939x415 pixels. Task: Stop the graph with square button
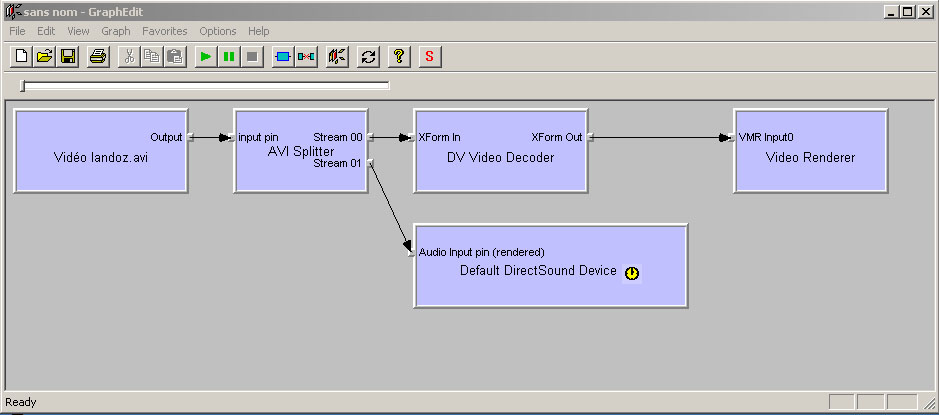(252, 57)
